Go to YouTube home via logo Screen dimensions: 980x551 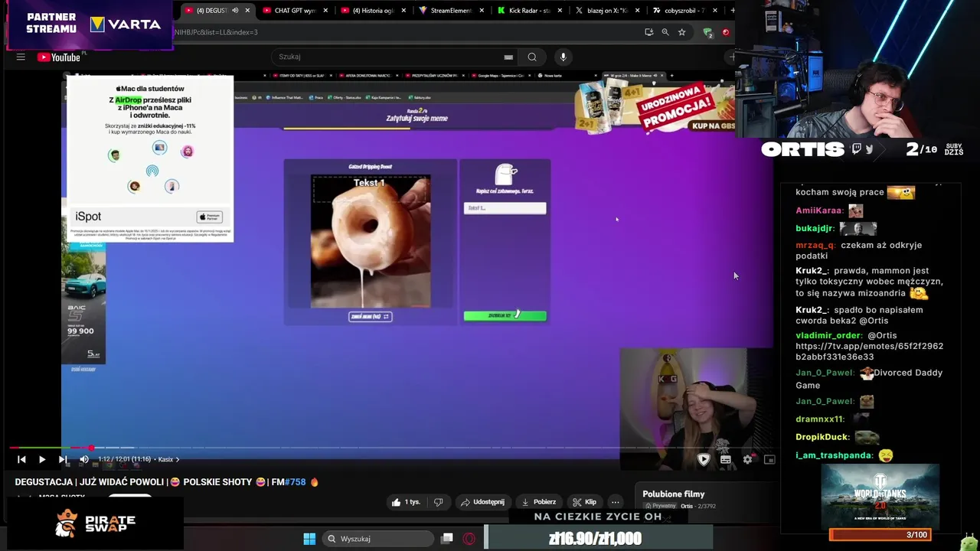59,57
